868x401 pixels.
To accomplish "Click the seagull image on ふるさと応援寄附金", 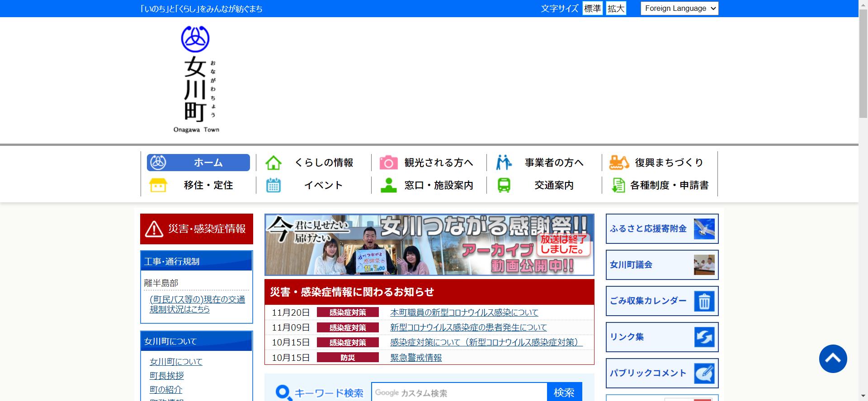I will tap(704, 229).
